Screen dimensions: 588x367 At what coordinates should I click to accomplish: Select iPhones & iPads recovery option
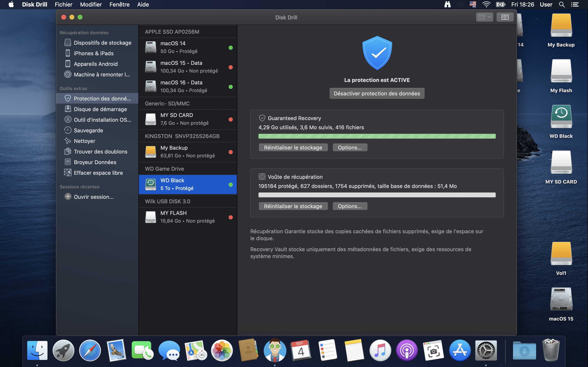pyautogui.click(x=94, y=53)
